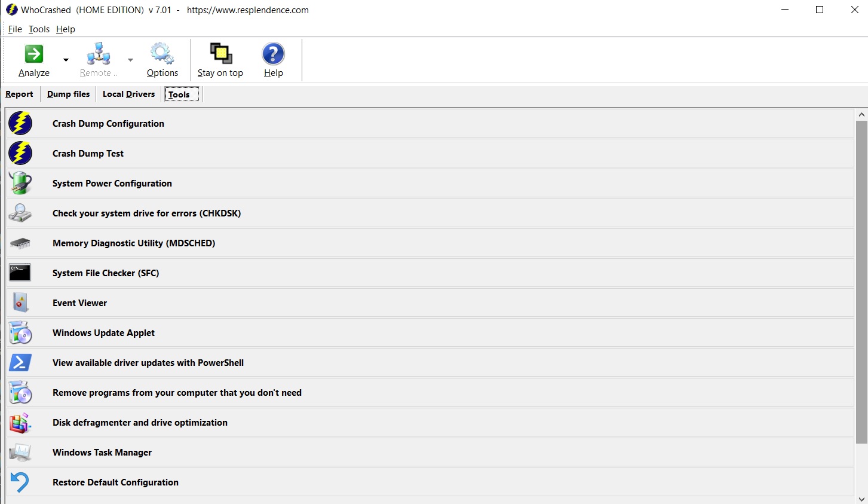Click the Crash Dump Test lightning icon
The image size is (868, 504).
20,153
